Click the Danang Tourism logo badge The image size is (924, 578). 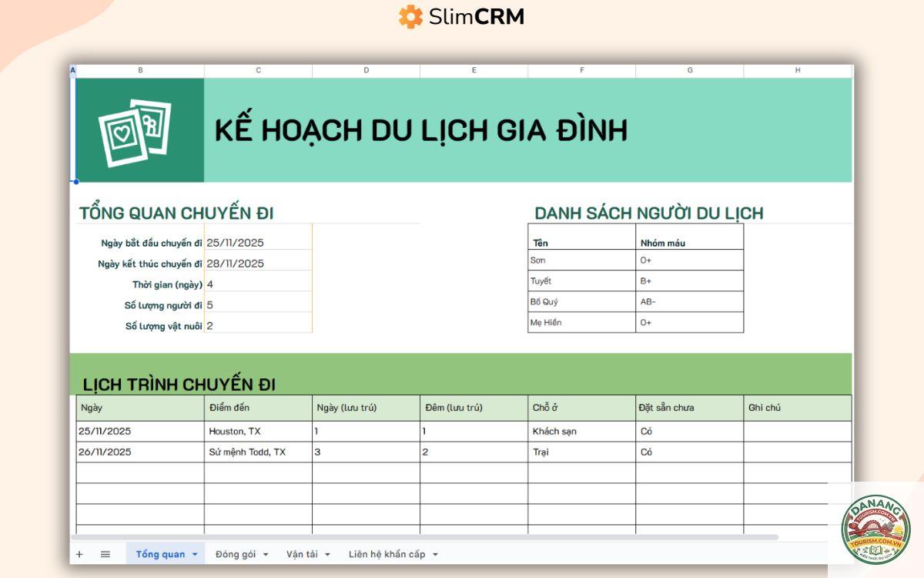pyautogui.click(x=875, y=529)
